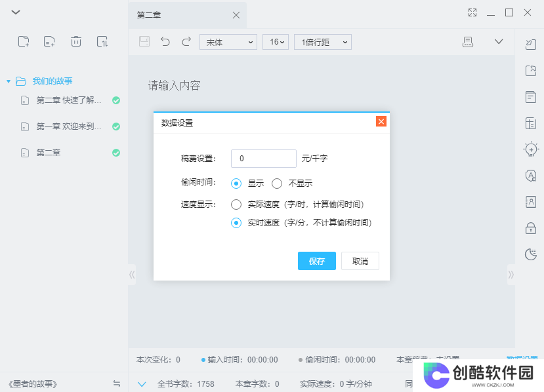This screenshot has width=544, height=392.
Task: Click the letter A naming icon in the sidebar
Action: point(531,176)
